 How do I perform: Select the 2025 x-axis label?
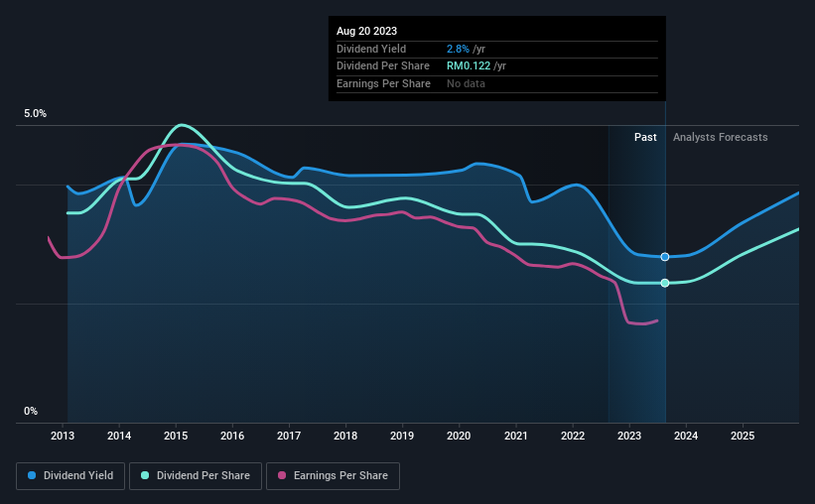point(743,436)
